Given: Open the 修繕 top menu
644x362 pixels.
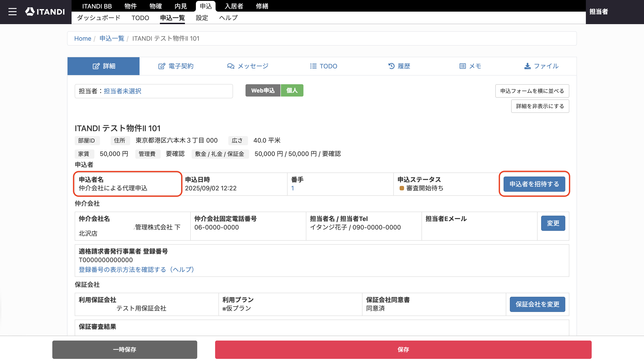Looking at the screenshot, I should click(x=262, y=6).
